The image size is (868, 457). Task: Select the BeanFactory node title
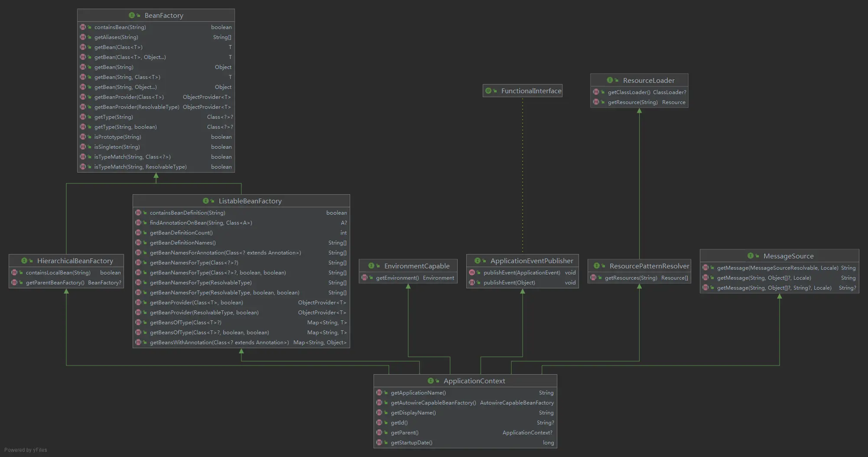click(x=164, y=15)
